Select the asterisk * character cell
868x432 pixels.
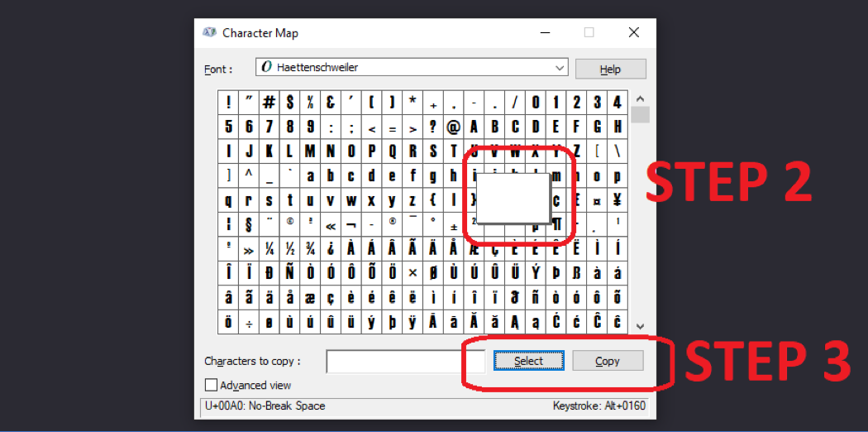[413, 103]
